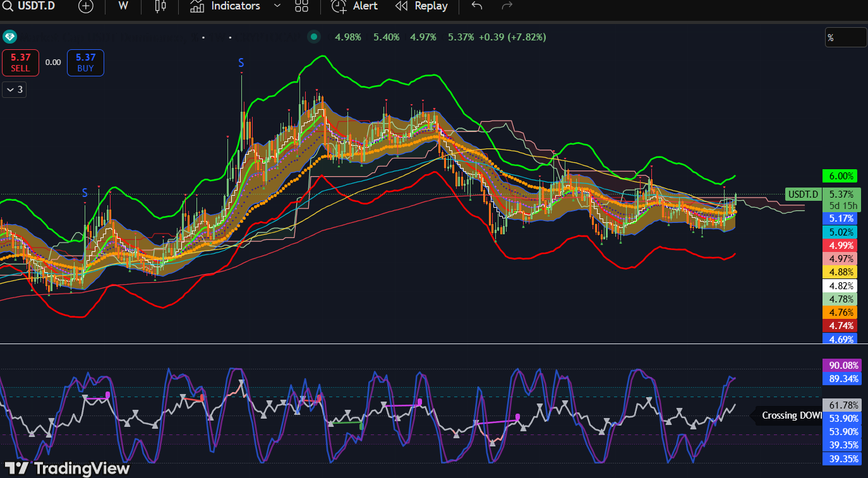Click the 5.37 BUY button
Viewport: 868px width, 478px height.
(x=85, y=63)
